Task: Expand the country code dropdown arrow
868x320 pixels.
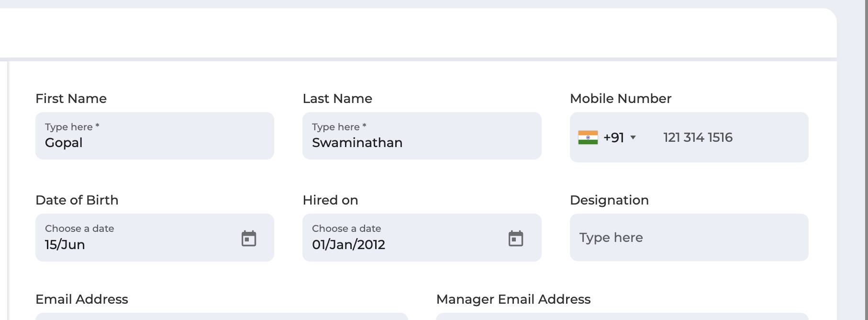Action: point(633,137)
